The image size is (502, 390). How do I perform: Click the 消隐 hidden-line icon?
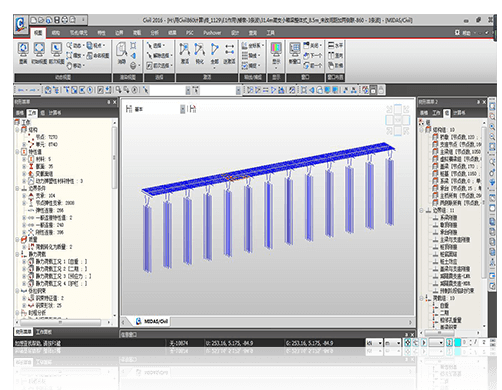point(121,50)
